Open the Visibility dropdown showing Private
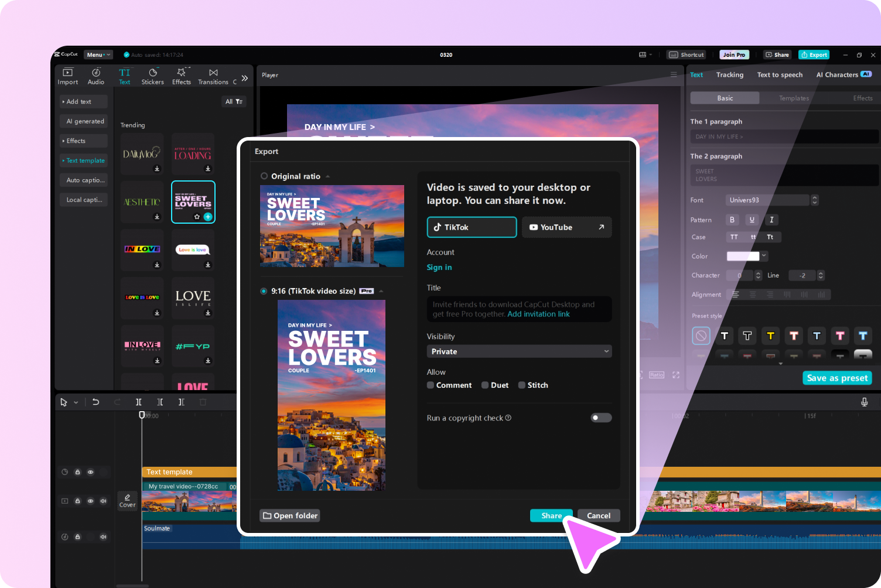This screenshot has height=588, width=881. (x=519, y=351)
